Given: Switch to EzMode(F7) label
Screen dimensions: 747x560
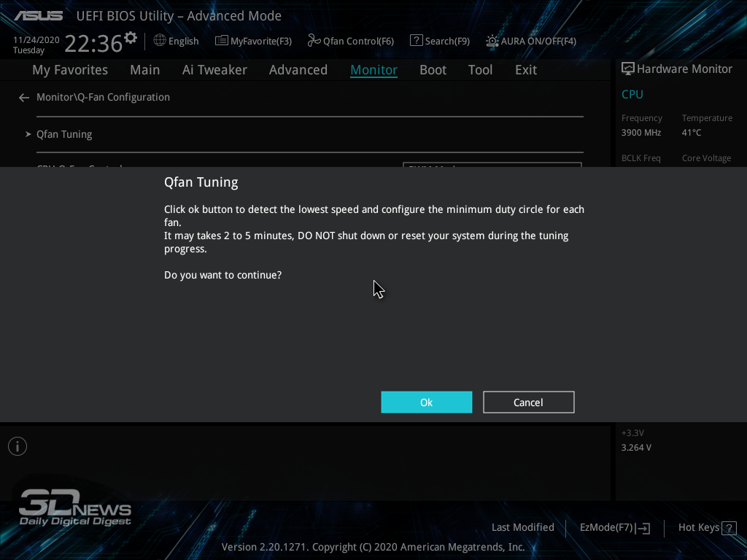Looking at the screenshot, I should pos(606,528).
